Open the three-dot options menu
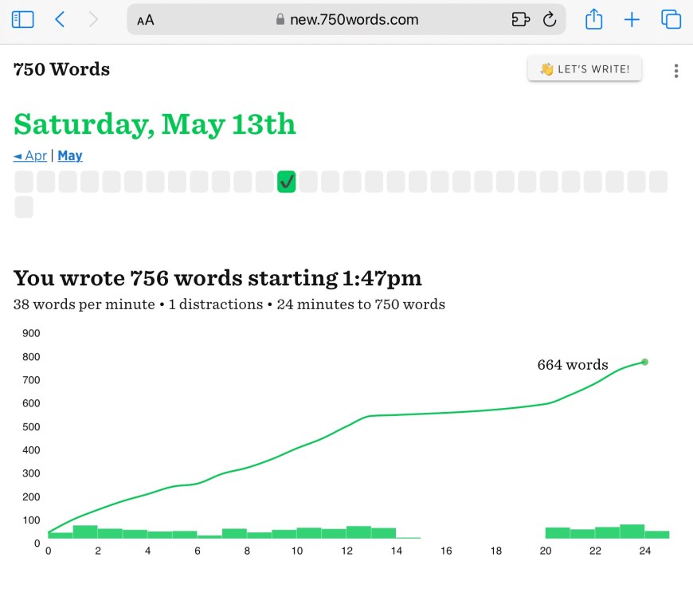The height and width of the screenshot is (616, 693). [x=676, y=71]
